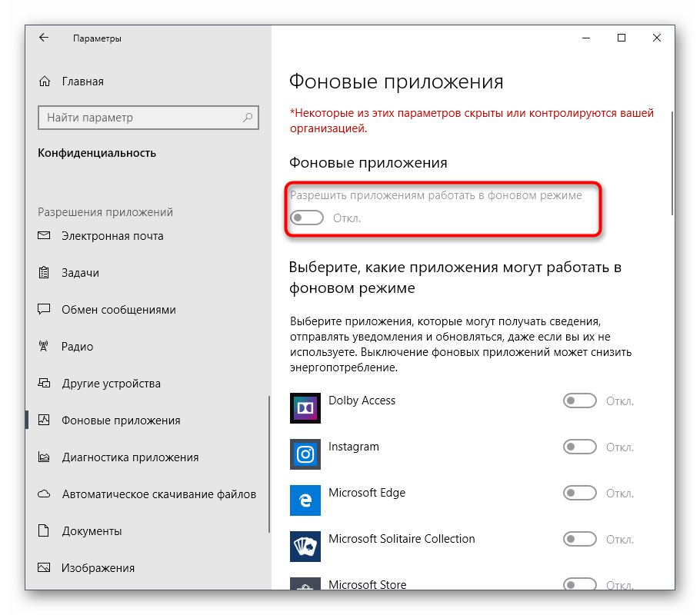The height and width of the screenshot is (615, 700).
Task: Click the search magnifier icon
Action: (x=248, y=118)
